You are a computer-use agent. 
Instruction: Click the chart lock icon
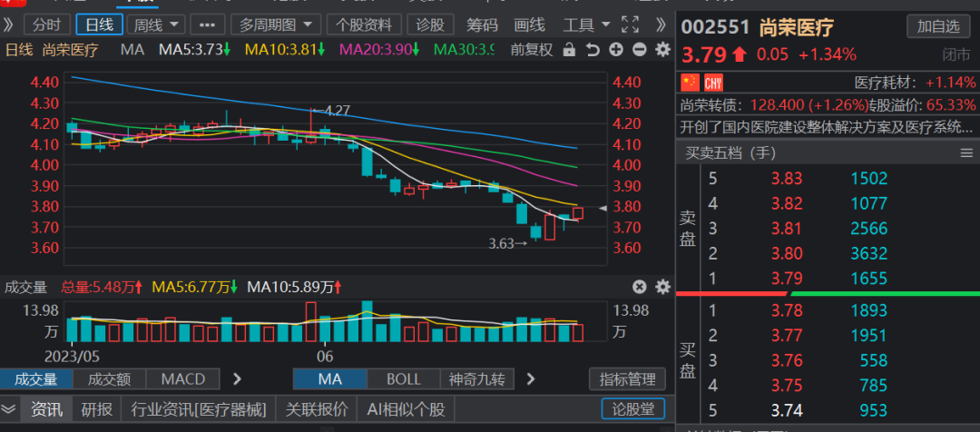(569, 50)
